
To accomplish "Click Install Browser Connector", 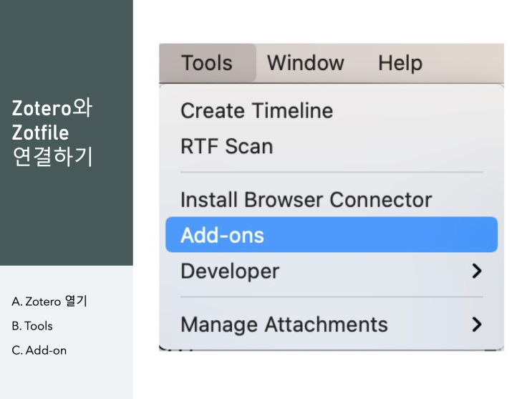I will 332,199.
